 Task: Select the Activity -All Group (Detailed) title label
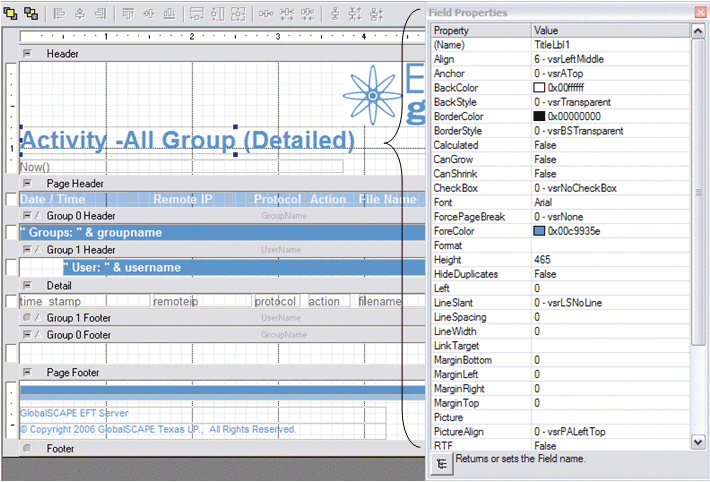[x=187, y=140]
